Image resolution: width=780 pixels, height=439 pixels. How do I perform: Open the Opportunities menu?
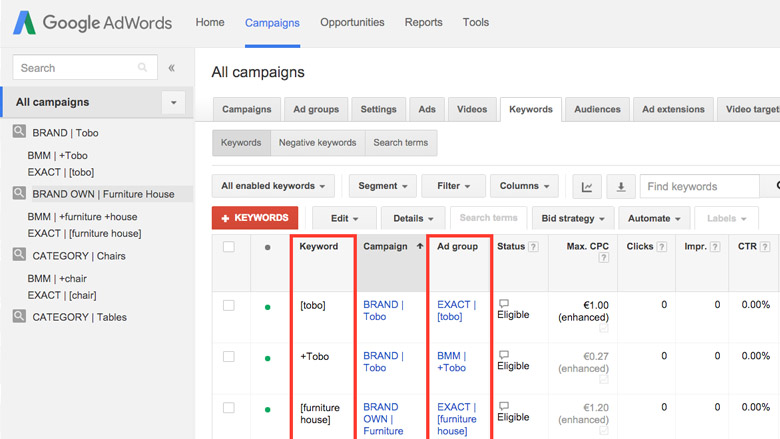pyautogui.click(x=352, y=22)
